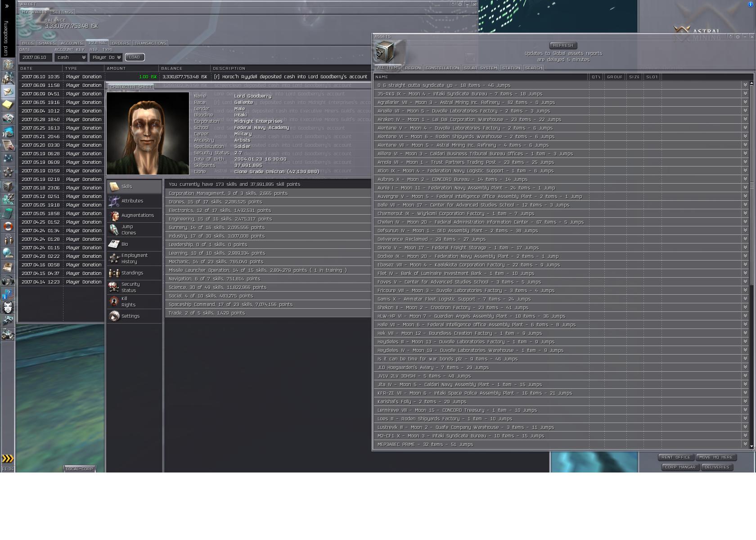Image resolution: width=756 pixels, height=540 pixels.
Task: Toggle the pin button on Wallet window
Action: pos(460,4)
